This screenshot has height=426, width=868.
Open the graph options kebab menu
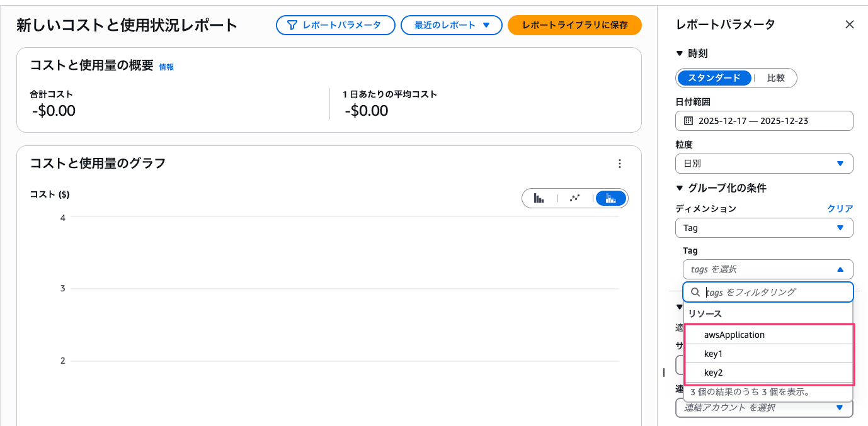pyautogui.click(x=620, y=163)
